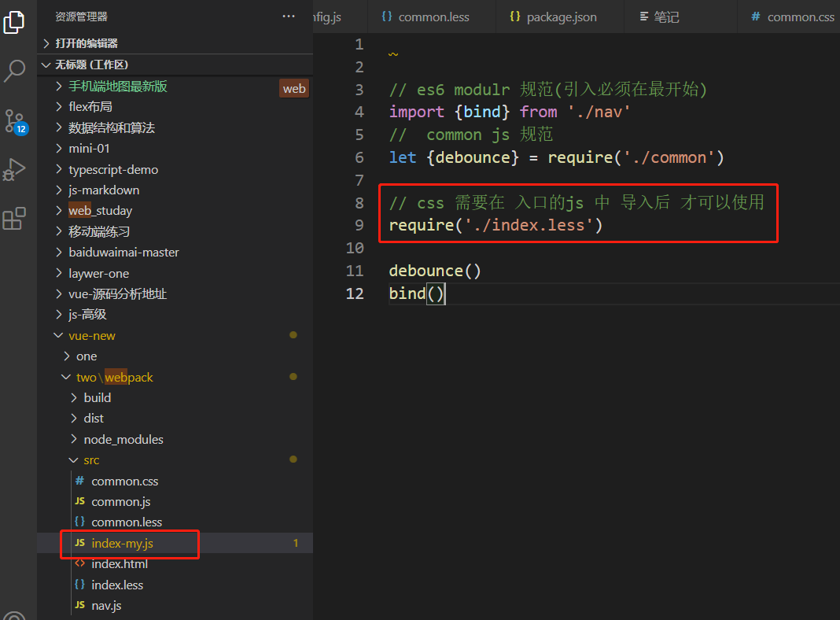Click the braces icon on common.less tab
This screenshot has width=840, height=620.
pyautogui.click(x=387, y=17)
